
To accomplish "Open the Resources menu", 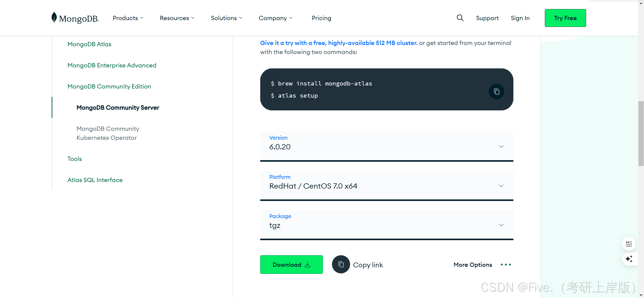I will 177,18.
